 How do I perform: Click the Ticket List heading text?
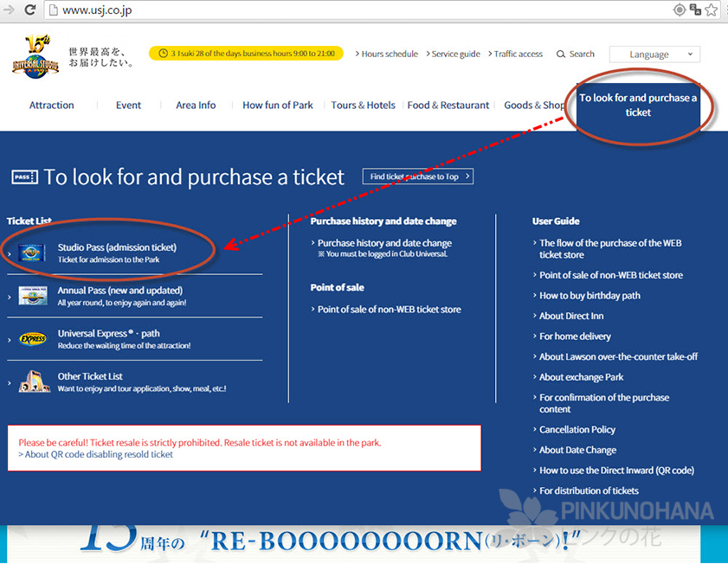pos(29,221)
